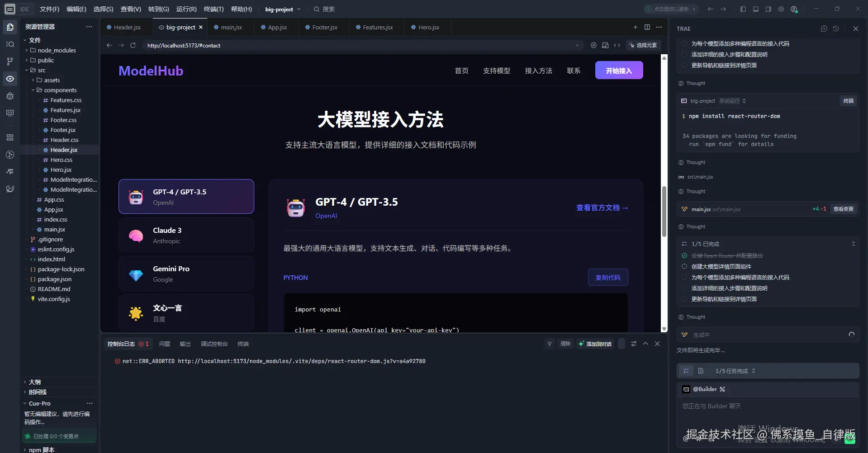
Task: Open the 运行(R) menu
Action: (x=186, y=9)
